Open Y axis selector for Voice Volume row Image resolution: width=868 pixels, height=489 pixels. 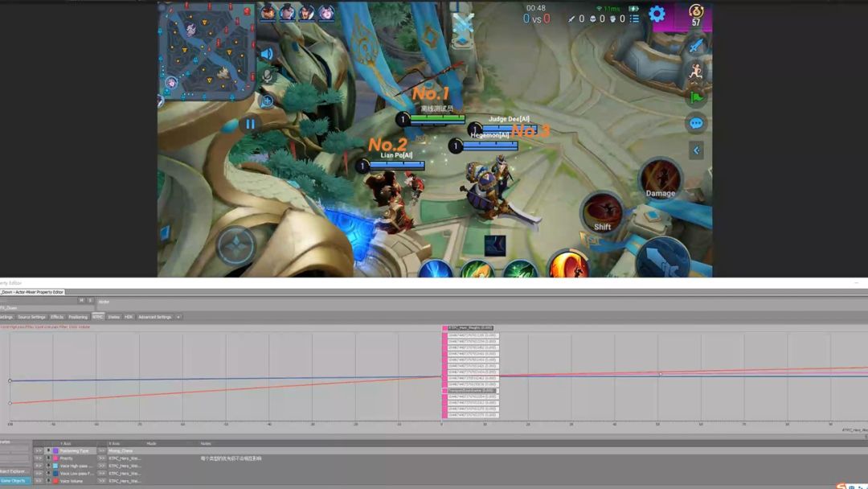(39, 481)
